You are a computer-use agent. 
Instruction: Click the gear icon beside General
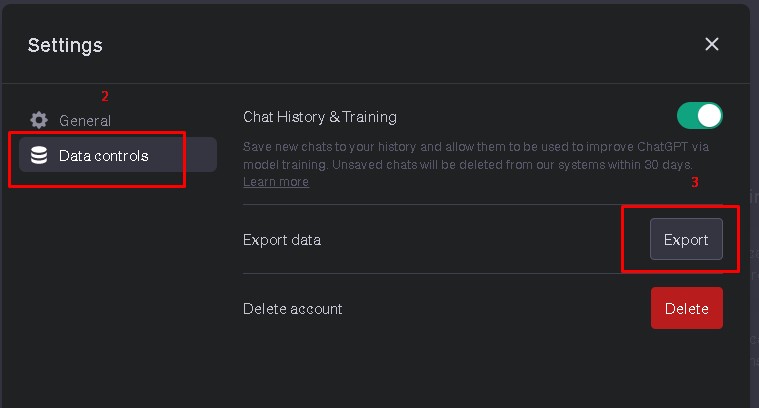(39, 120)
